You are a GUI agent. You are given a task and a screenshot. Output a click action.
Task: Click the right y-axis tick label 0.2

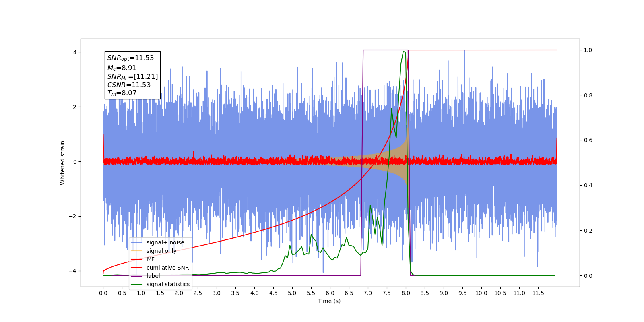tap(588, 231)
